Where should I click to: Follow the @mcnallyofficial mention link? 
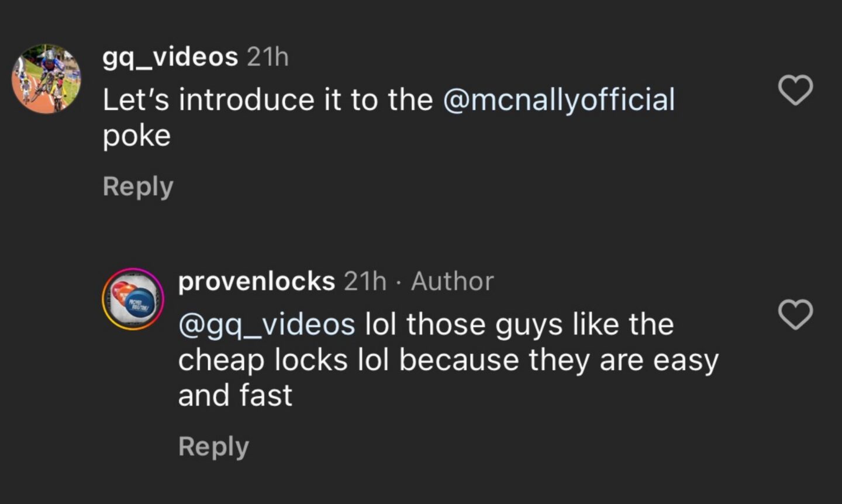click(x=559, y=99)
